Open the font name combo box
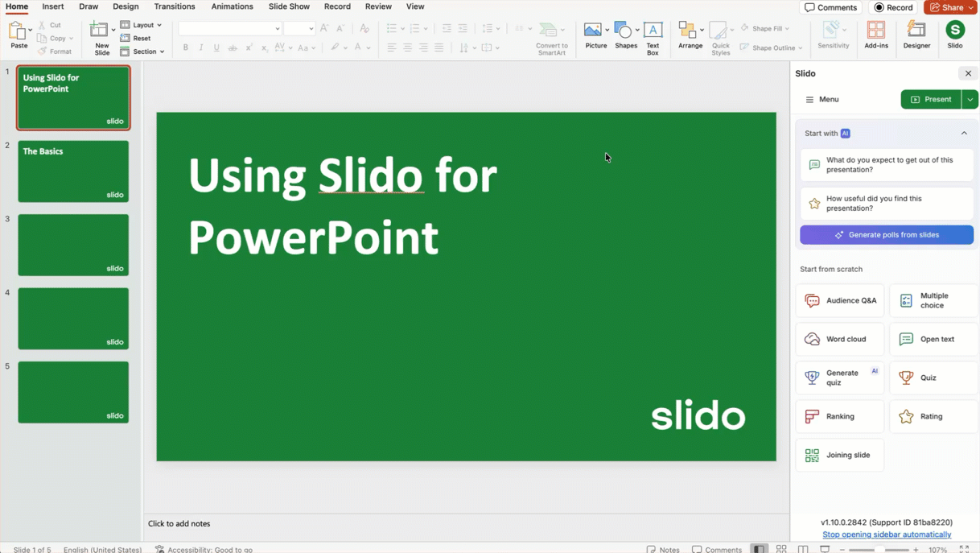This screenshot has height=553, width=980. coord(229,28)
